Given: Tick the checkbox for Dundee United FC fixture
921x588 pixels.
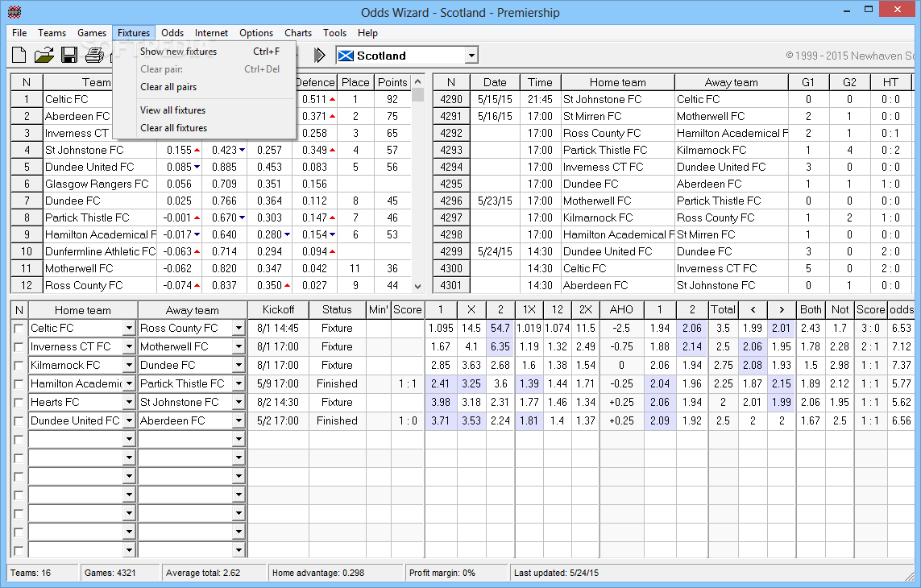Looking at the screenshot, I should [x=19, y=421].
